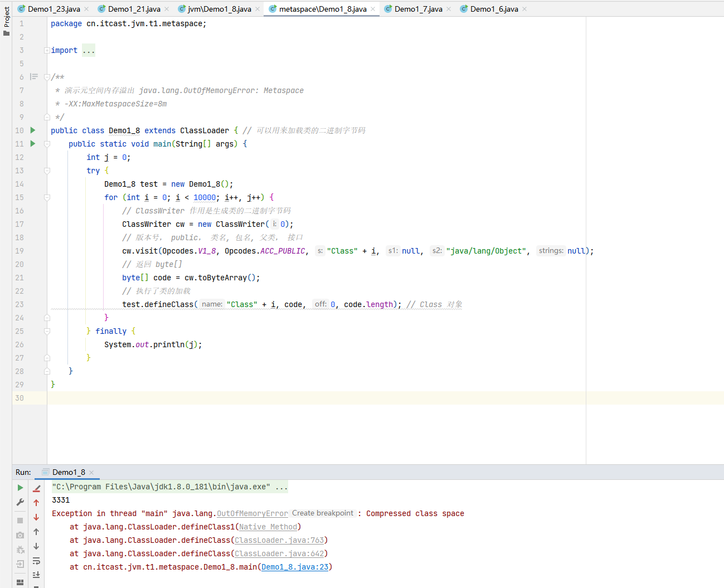
Task: Click the Javadoc render icon at line 6
Action: (x=34, y=77)
